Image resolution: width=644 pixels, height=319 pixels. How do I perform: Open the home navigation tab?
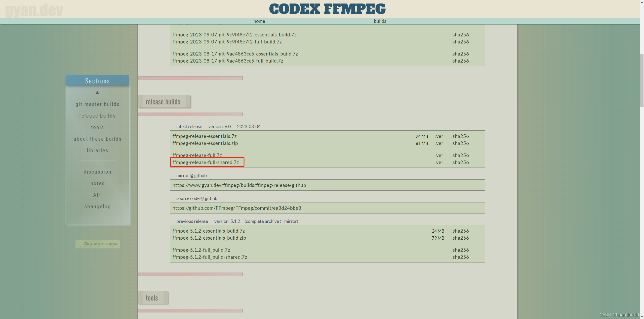(x=259, y=21)
